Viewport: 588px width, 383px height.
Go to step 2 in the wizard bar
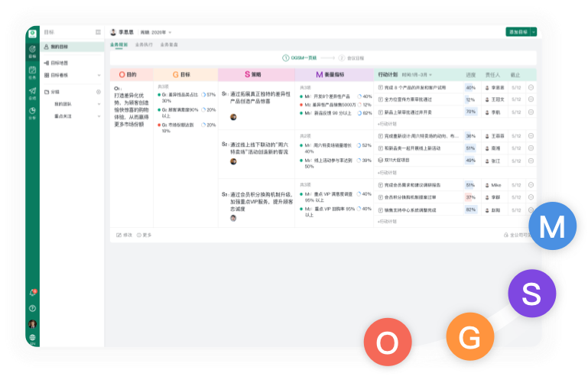[x=351, y=58]
